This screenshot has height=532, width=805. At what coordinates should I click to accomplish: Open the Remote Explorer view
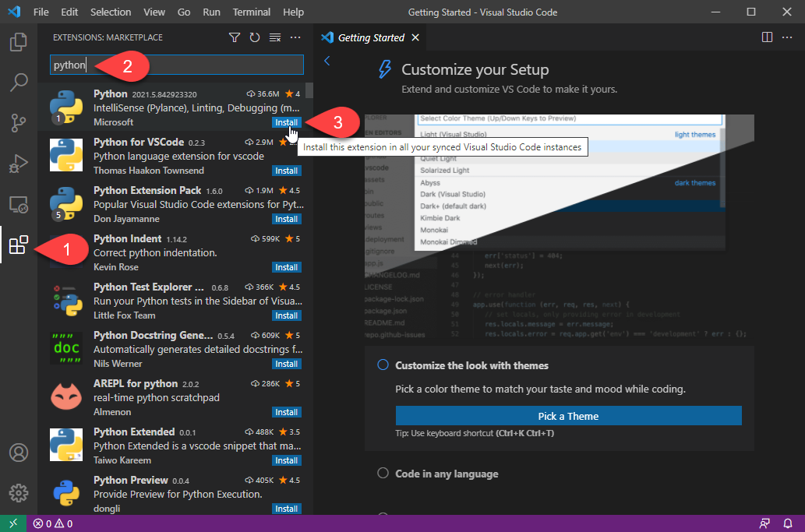click(19, 204)
